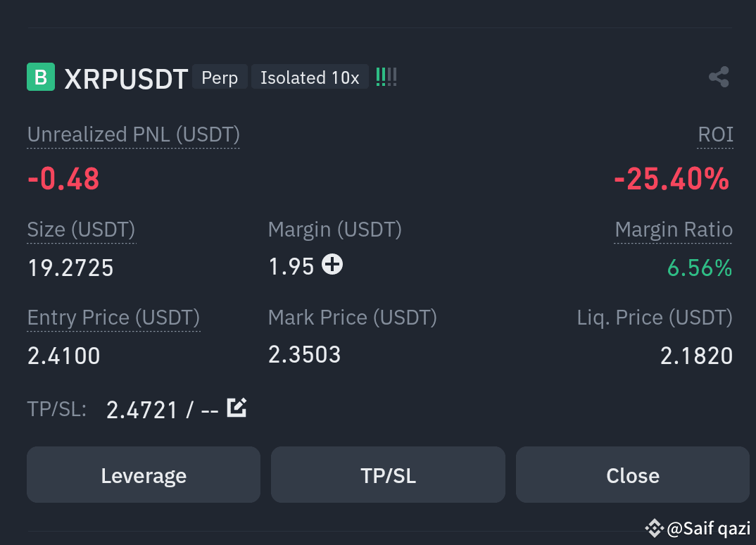
Task: Open the Leverage adjustment button
Action: pyautogui.click(x=144, y=475)
